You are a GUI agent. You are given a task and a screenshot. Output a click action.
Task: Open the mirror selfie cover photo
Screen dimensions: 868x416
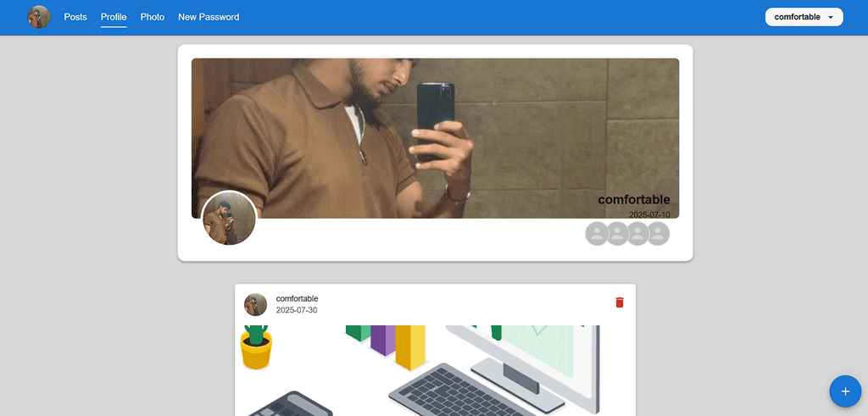click(x=435, y=138)
